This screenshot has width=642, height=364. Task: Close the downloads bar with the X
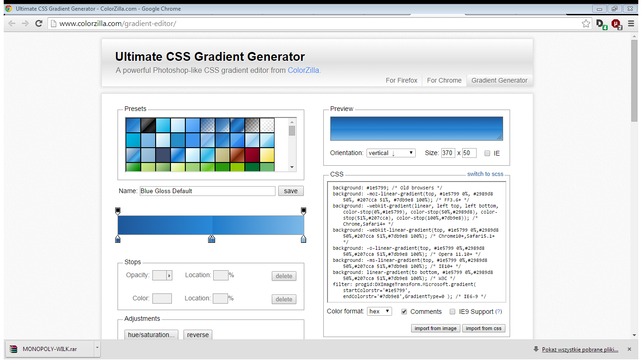(629, 349)
